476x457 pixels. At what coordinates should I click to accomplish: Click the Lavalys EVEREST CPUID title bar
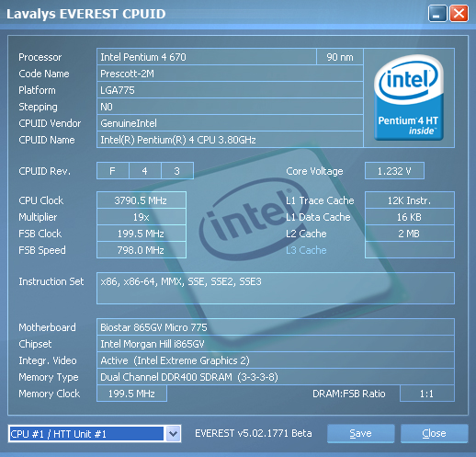click(x=214, y=14)
